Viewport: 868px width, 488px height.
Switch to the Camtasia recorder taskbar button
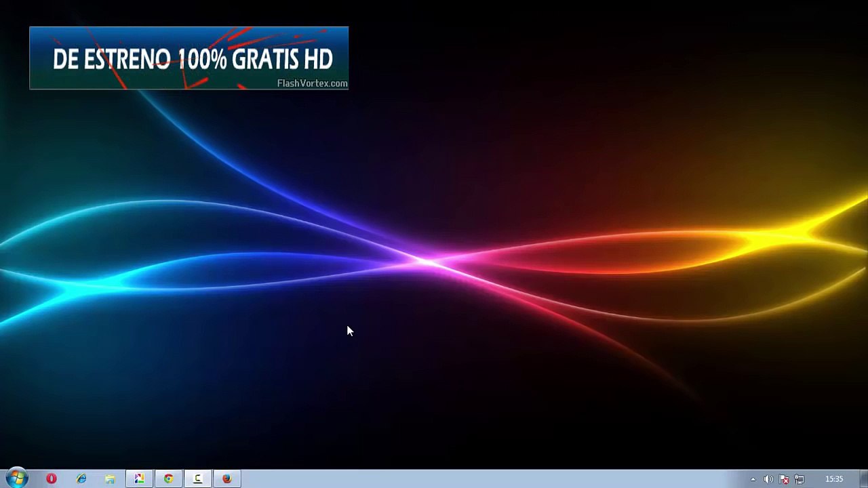[197, 479]
